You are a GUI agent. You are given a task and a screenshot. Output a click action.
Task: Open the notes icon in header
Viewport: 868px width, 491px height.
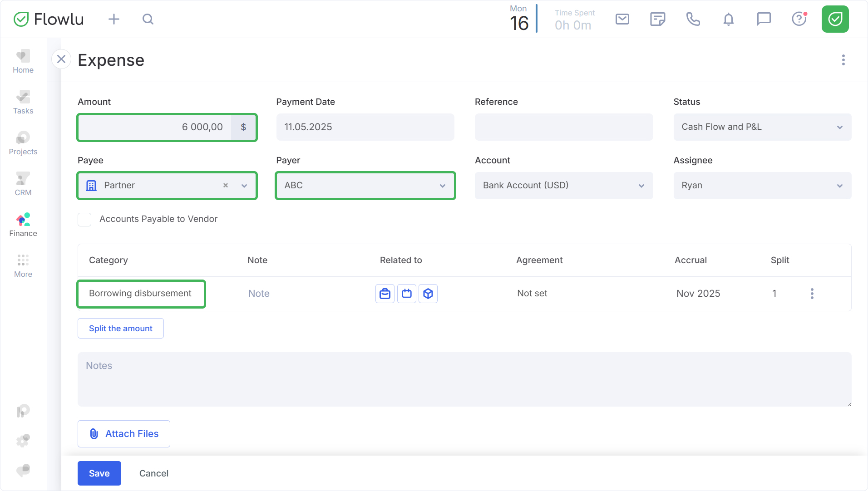tap(657, 19)
